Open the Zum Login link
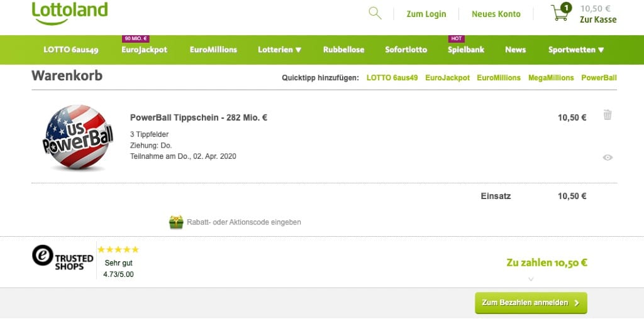This screenshot has width=644, height=319. [x=426, y=14]
